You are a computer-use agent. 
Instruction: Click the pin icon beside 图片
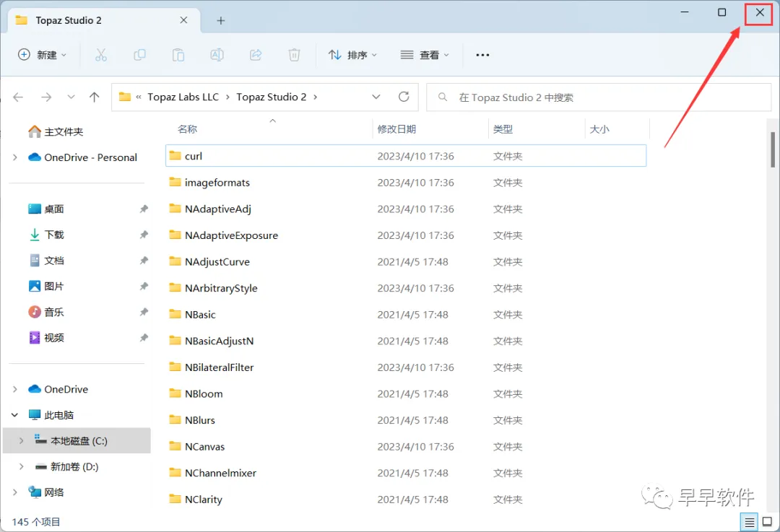[x=144, y=287]
